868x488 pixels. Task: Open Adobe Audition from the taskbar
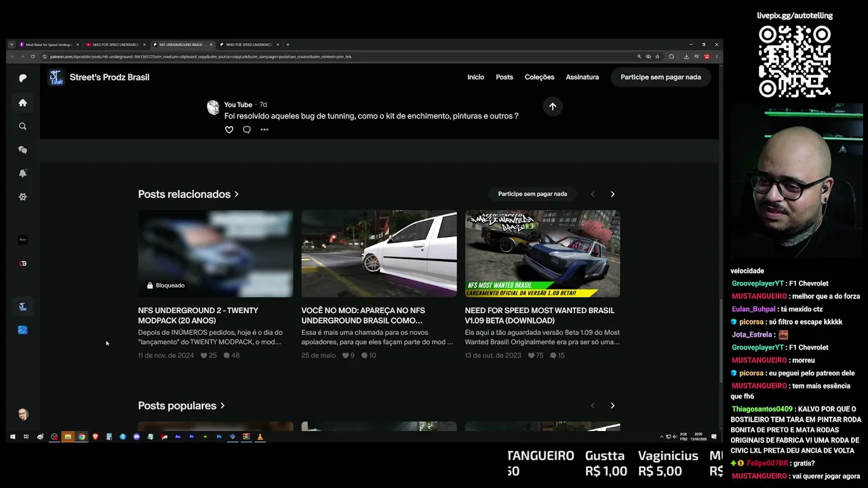point(178,437)
